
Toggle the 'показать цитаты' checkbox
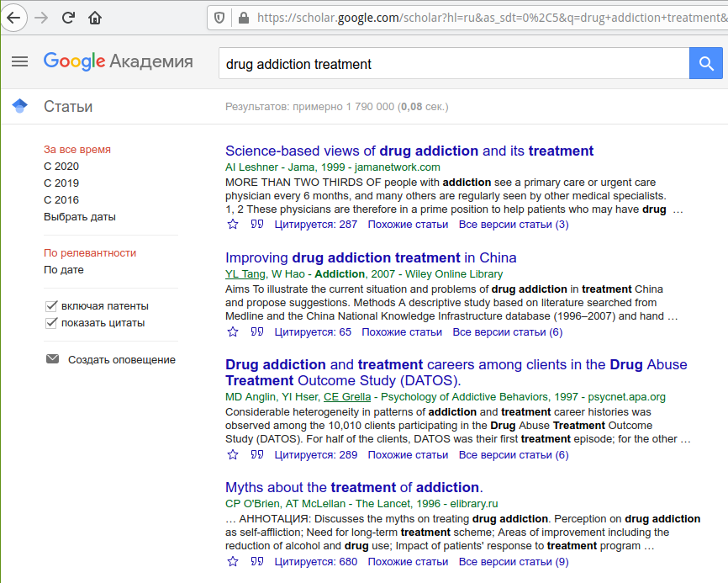pos(51,323)
